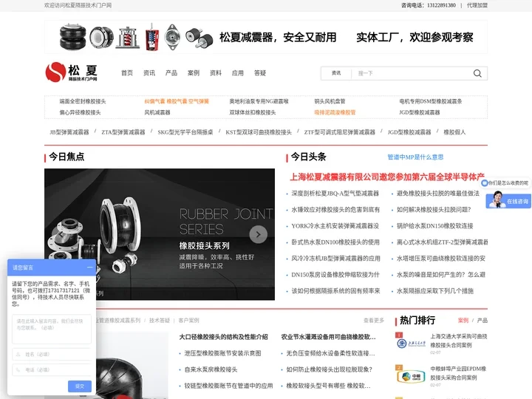The height and width of the screenshot is (399, 532).
Task: Switch to 技术答疑 tab
Action: (x=160, y=320)
